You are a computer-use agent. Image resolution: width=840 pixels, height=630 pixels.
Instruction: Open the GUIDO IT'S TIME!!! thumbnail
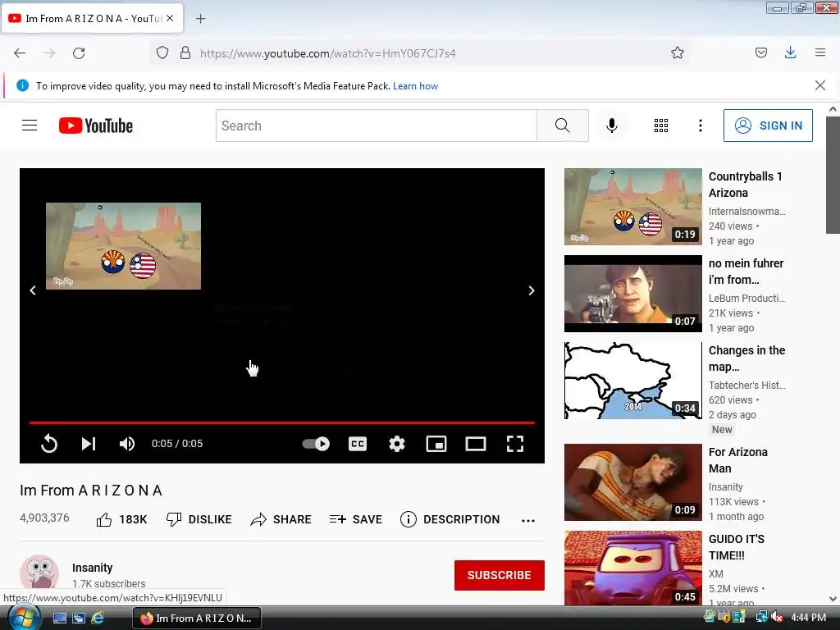(x=632, y=568)
